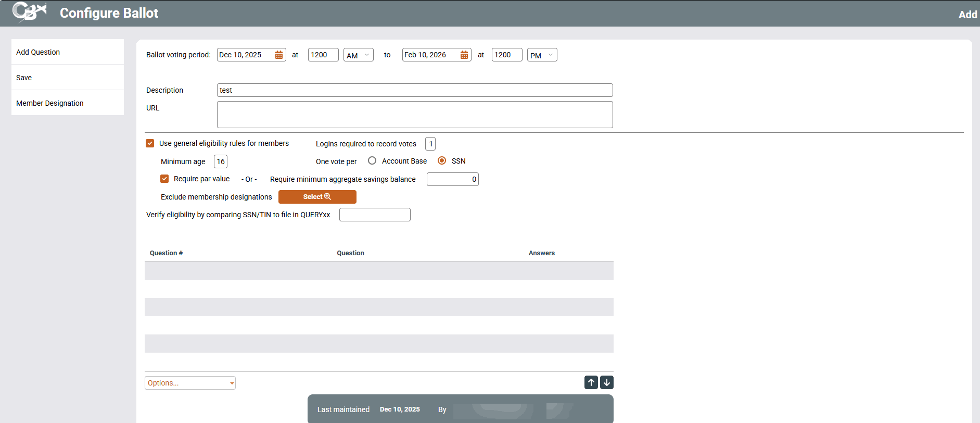Open the end time PM dropdown
The height and width of the screenshot is (423, 980).
[542, 55]
